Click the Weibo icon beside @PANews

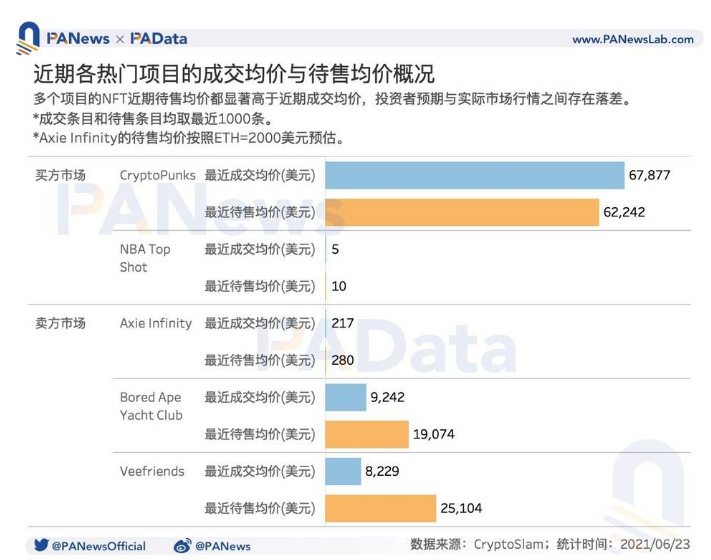click(182, 545)
